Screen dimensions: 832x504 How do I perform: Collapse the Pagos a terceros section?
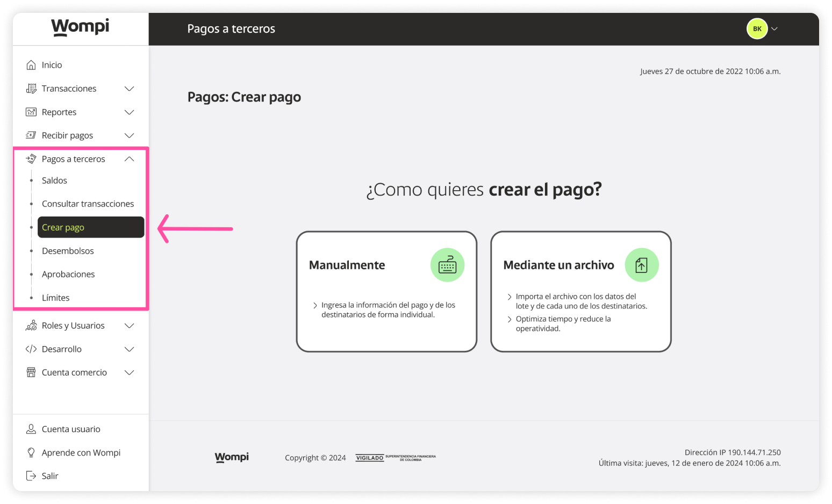point(129,159)
